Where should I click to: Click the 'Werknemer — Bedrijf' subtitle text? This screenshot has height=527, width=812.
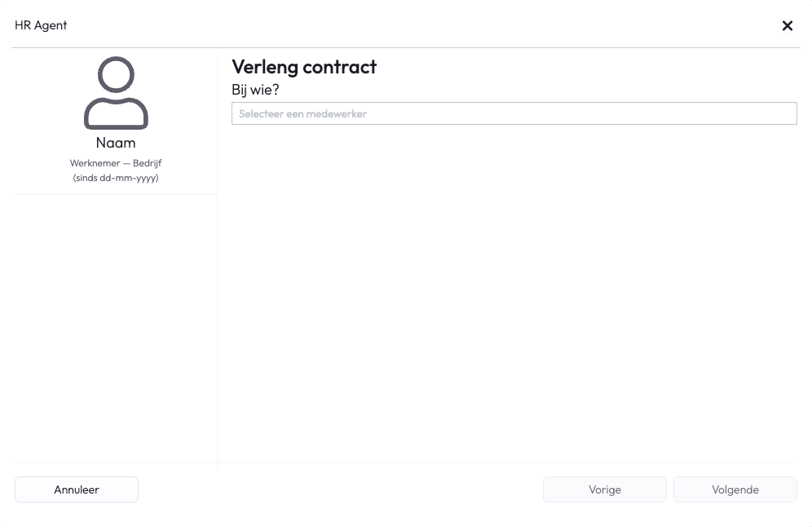point(116,162)
